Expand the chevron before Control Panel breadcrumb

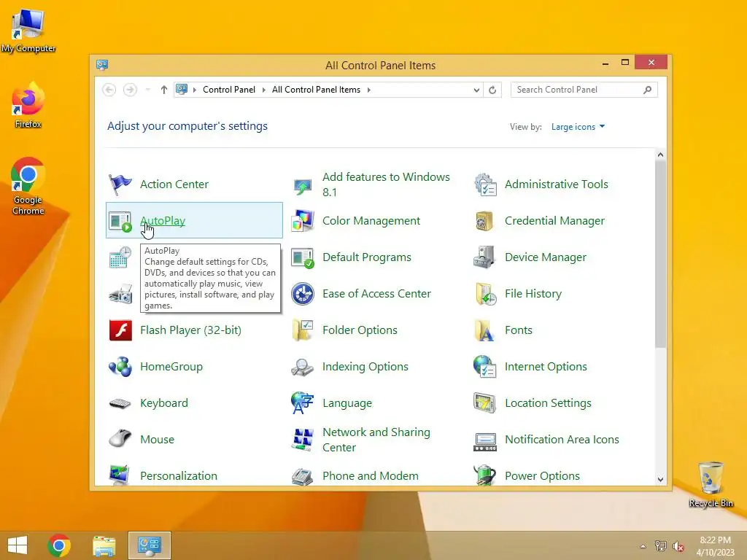[x=194, y=90]
